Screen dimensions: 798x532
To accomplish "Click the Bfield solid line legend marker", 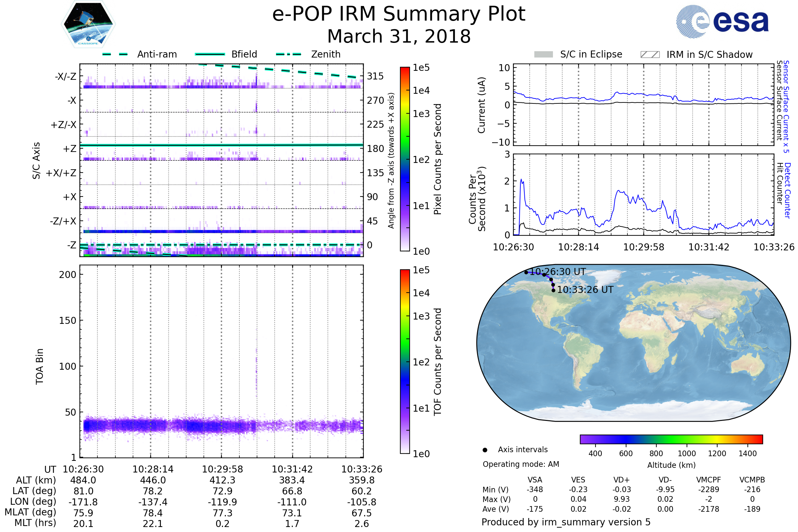I will pyautogui.click(x=210, y=54).
